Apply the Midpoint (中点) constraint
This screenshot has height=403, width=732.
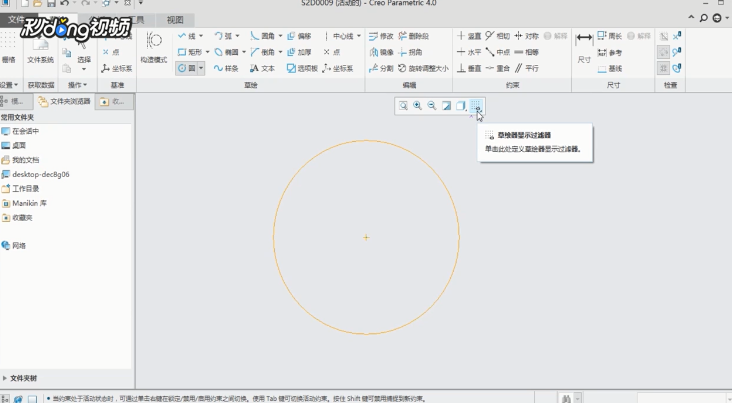pyautogui.click(x=498, y=52)
